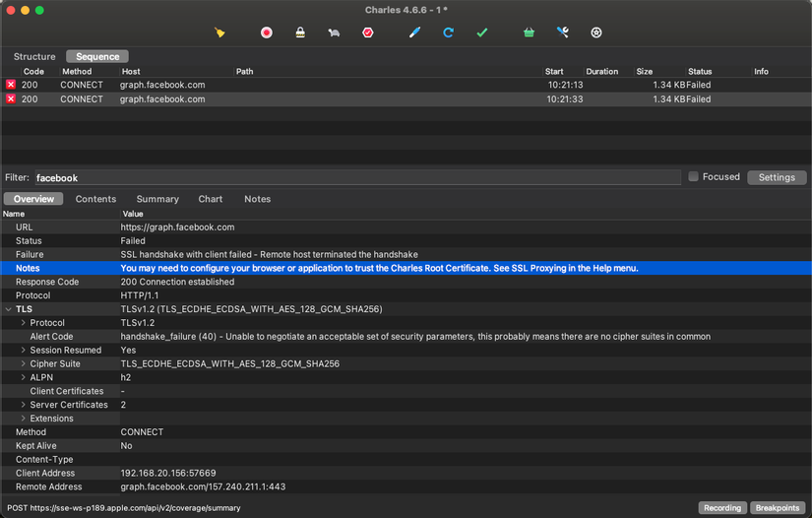The height and width of the screenshot is (518, 812).
Task: Enable the Focused checkbox
Action: pyautogui.click(x=694, y=176)
